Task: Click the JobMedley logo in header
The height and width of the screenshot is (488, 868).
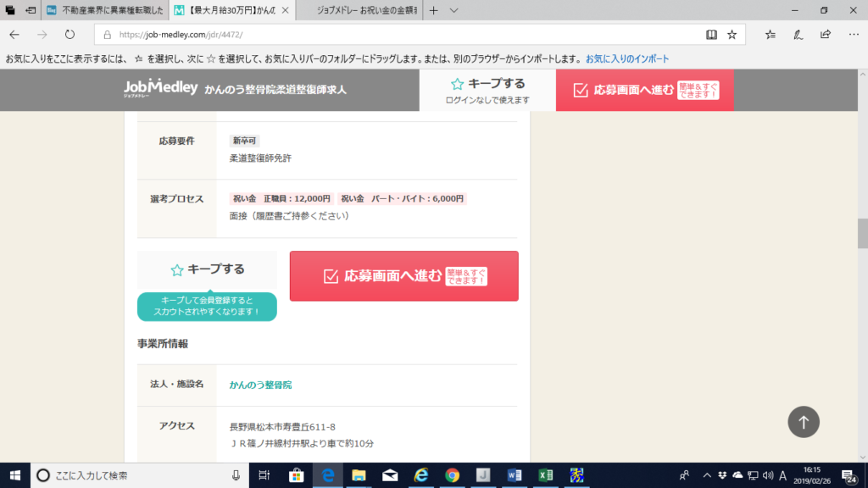Action: 160,88
